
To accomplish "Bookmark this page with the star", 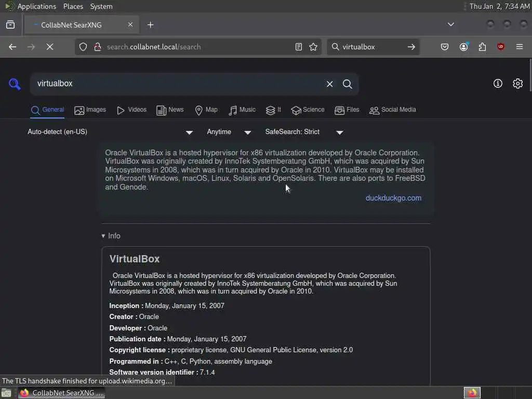I will pyautogui.click(x=313, y=47).
